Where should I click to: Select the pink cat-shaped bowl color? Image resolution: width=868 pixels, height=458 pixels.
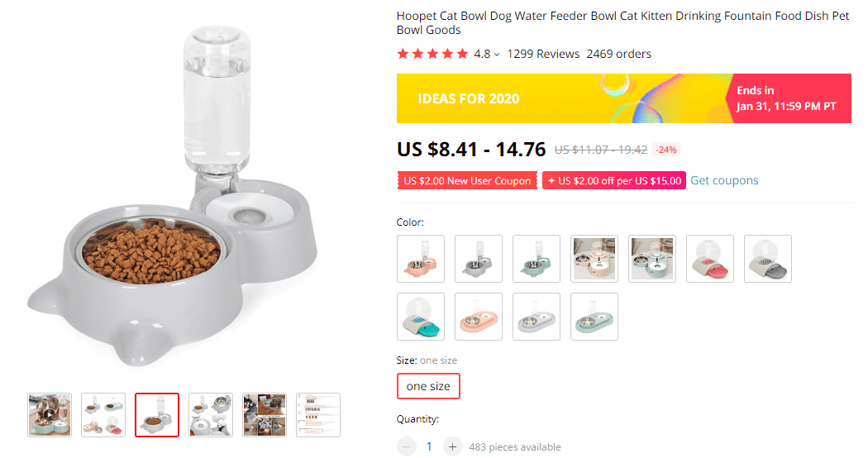[x=421, y=259]
